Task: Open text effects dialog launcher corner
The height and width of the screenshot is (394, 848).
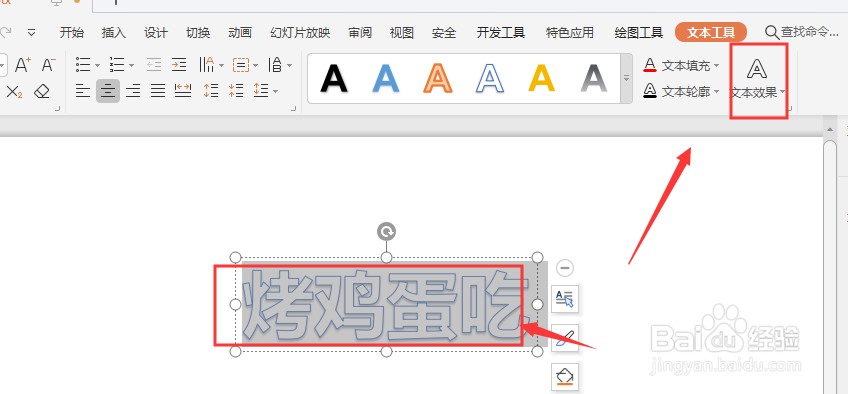Action: coord(790,109)
